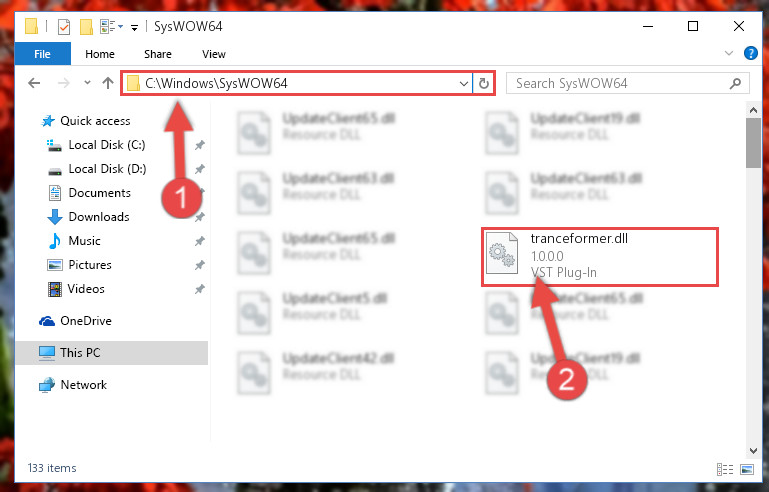Unpin Downloads from Quick access

click(200, 217)
